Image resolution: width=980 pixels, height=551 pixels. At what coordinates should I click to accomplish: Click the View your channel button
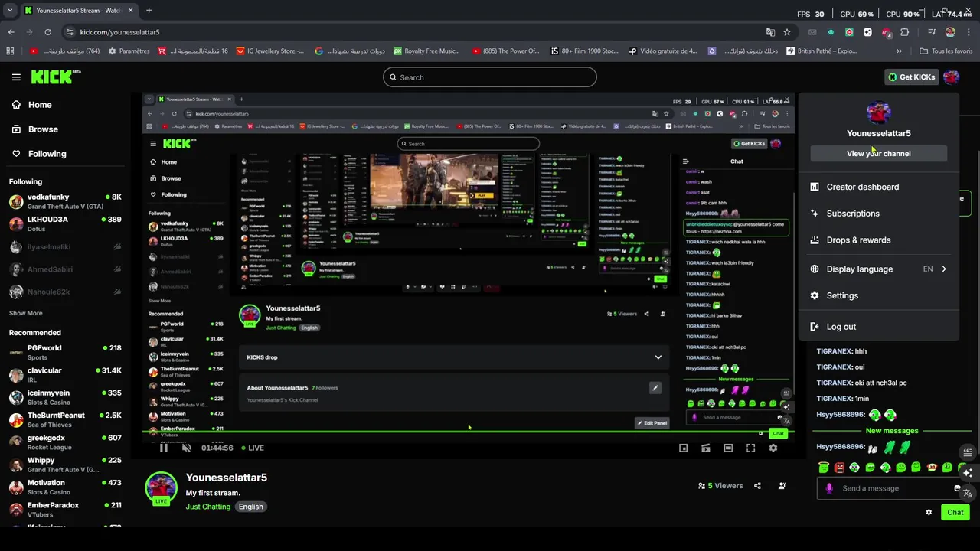879,154
